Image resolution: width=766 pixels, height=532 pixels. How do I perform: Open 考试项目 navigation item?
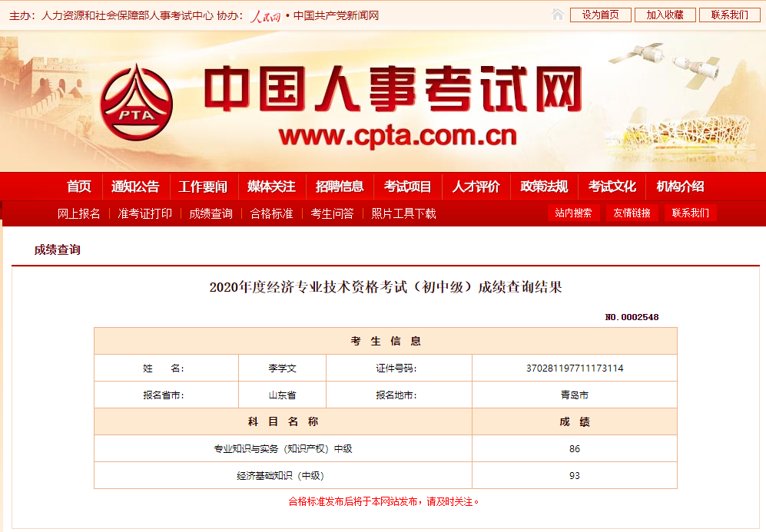tap(408, 187)
